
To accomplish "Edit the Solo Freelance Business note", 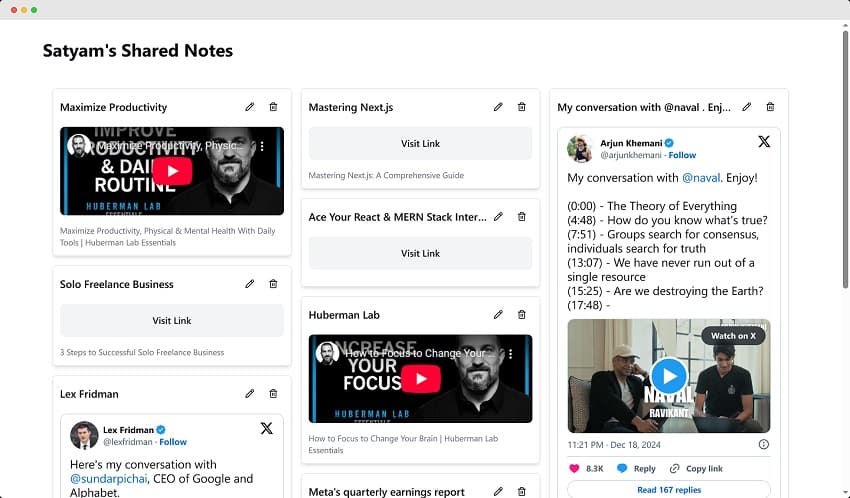I will (x=249, y=284).
